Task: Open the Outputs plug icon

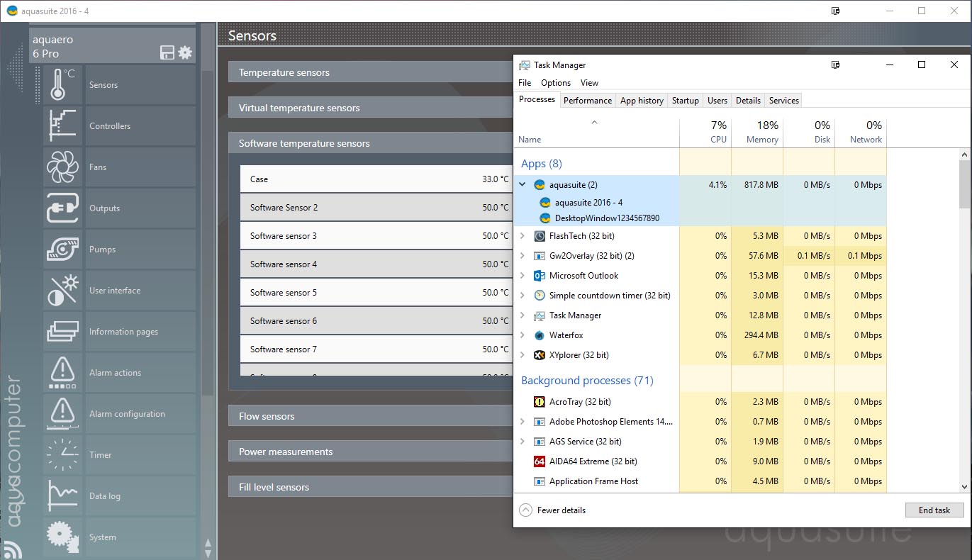Action: pos(62,208)
